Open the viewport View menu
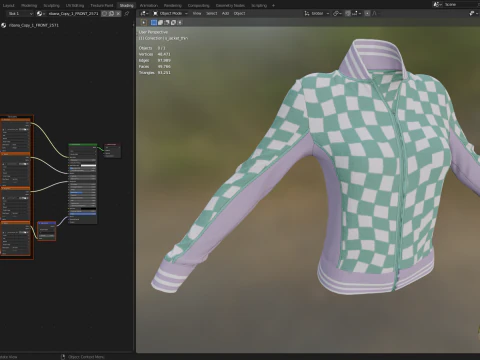This screenshot has width=480, height=360. tap(197, 13)
